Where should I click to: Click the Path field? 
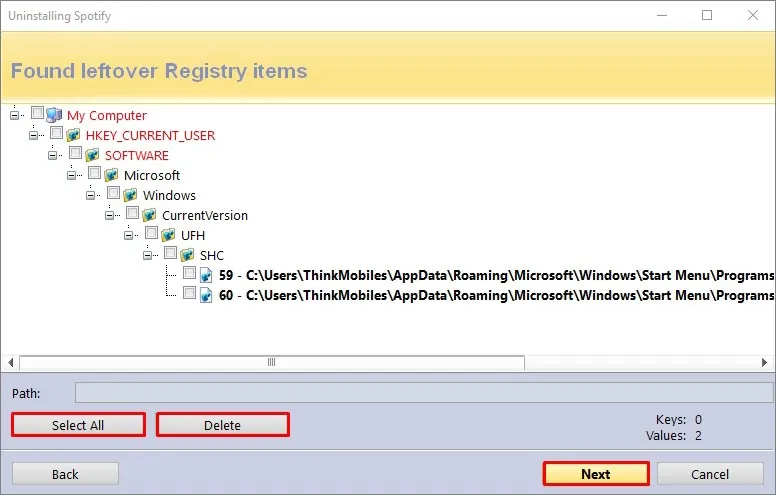(x=424, y=393)
